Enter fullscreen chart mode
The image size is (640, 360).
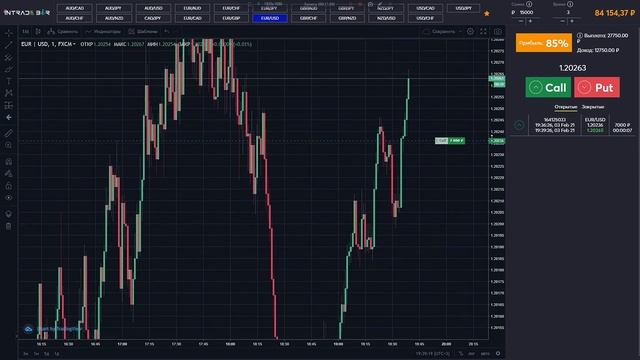pos(483,31)
